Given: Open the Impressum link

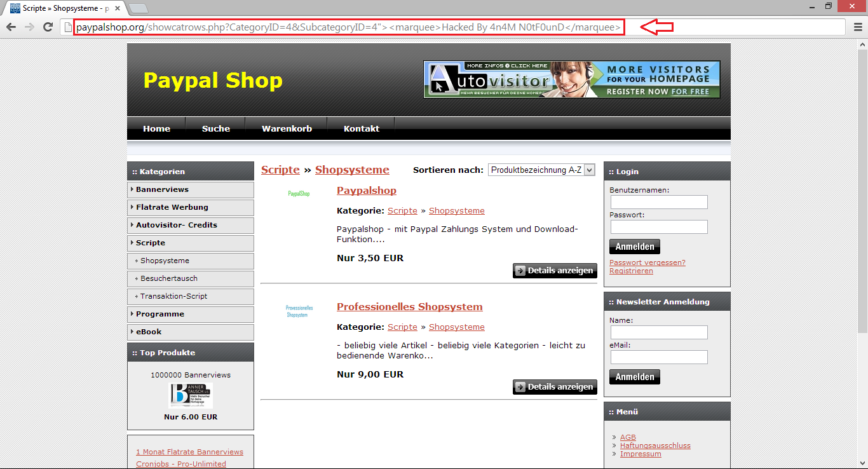Looking at the screenshot, I should (x=641, y=454).
